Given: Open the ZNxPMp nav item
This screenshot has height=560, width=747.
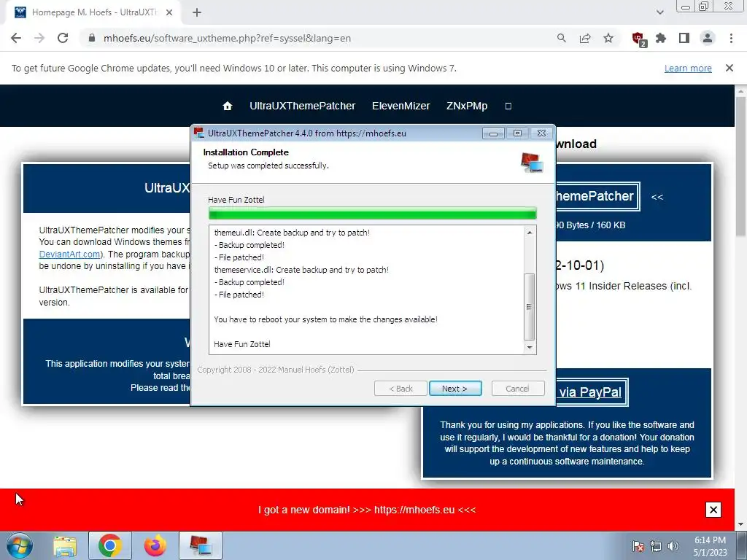Looking at the screenshot, I should pyautogui.click(x=467, y=106).
